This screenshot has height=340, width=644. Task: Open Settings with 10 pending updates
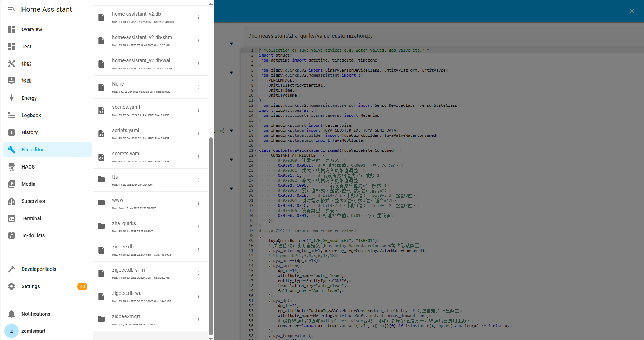coord(31,286)
